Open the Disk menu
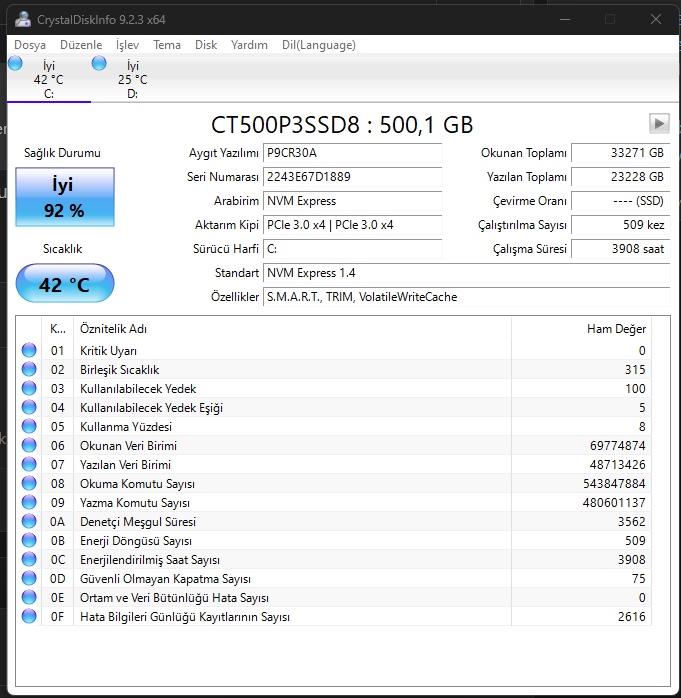This screenshot has width=681, height=698. click(x=206, y=45)
